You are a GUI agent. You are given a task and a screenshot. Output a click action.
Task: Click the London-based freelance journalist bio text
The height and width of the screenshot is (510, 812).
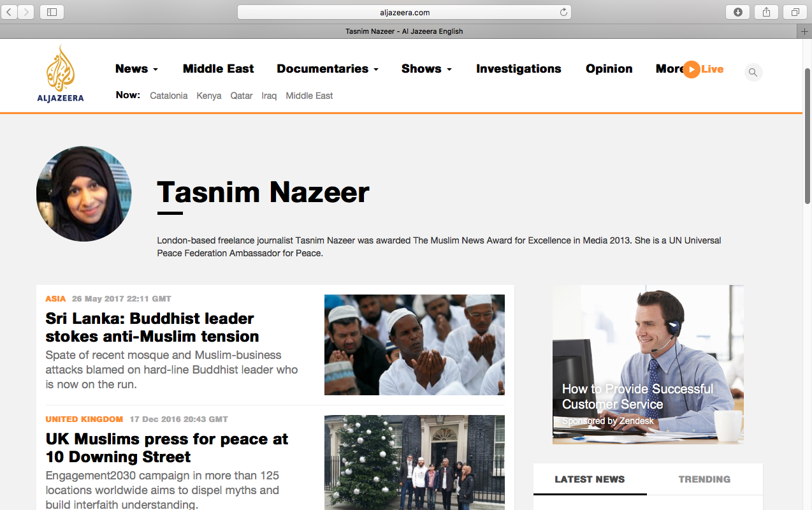[x=439, y=247]
